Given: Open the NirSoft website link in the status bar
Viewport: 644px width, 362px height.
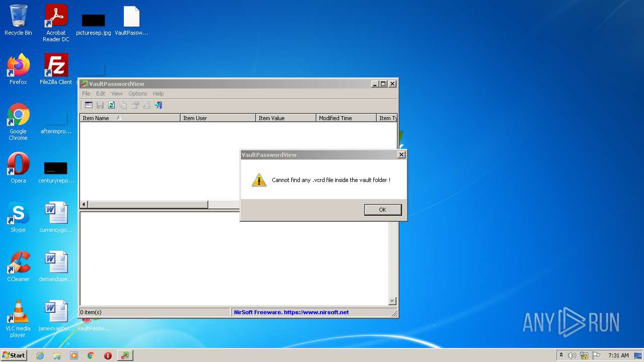Looking at the screenshot, I should point(291,312).
